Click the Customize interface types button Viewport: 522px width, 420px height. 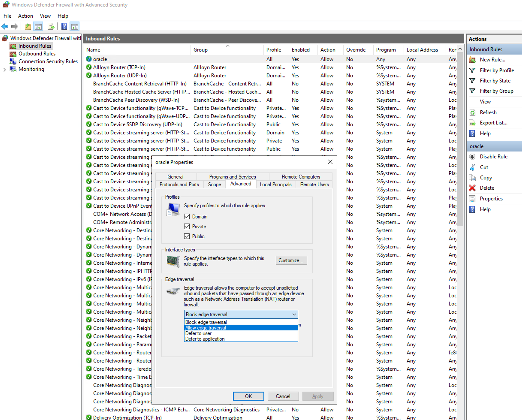[291, 260]
